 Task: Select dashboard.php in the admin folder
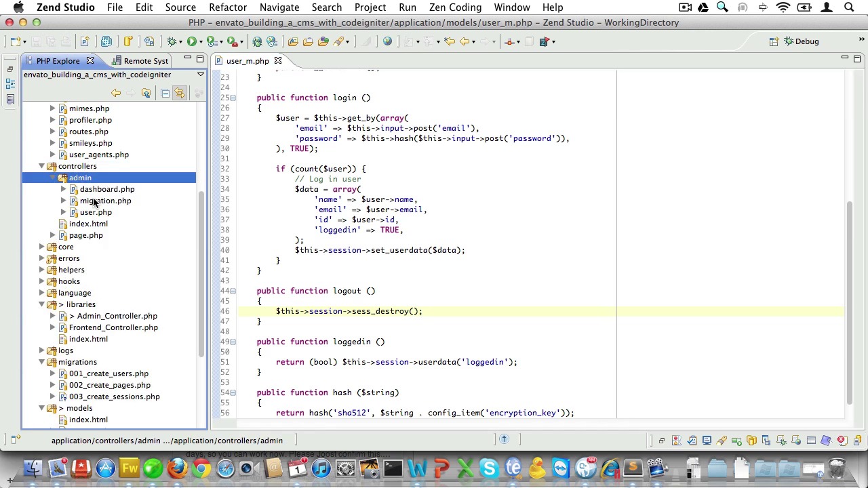tap(107, 189)
